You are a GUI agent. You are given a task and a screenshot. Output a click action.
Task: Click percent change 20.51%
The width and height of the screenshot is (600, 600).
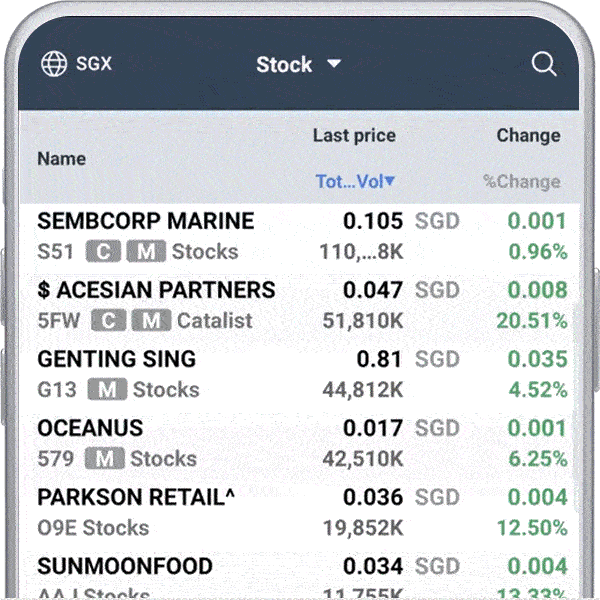pos(532,321)
